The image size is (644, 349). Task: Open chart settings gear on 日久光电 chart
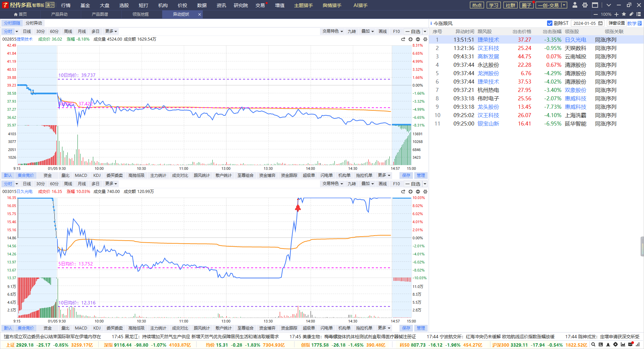click(425, 192)
